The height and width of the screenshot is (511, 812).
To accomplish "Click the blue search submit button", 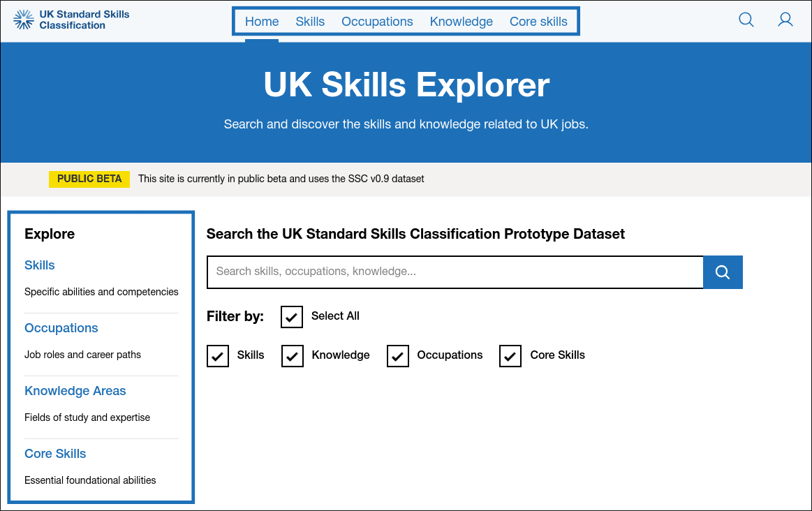I will pos(723,272).
